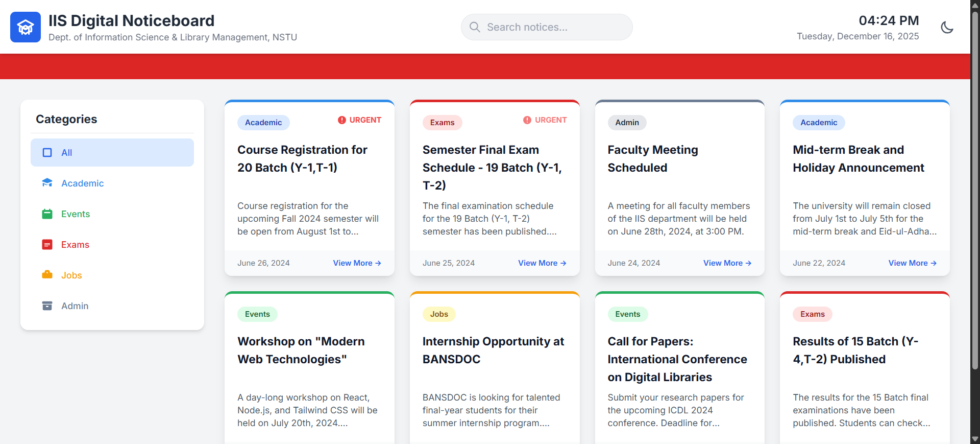Click the scrollbar down arrow
Screen dimensions: 980x444
[x=975, y=439]
